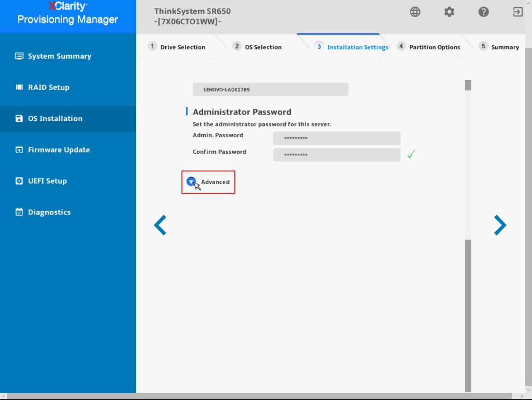Go to the OS Selection step
This screenshot has width=532, height=400.
click(x=257, y=47)
